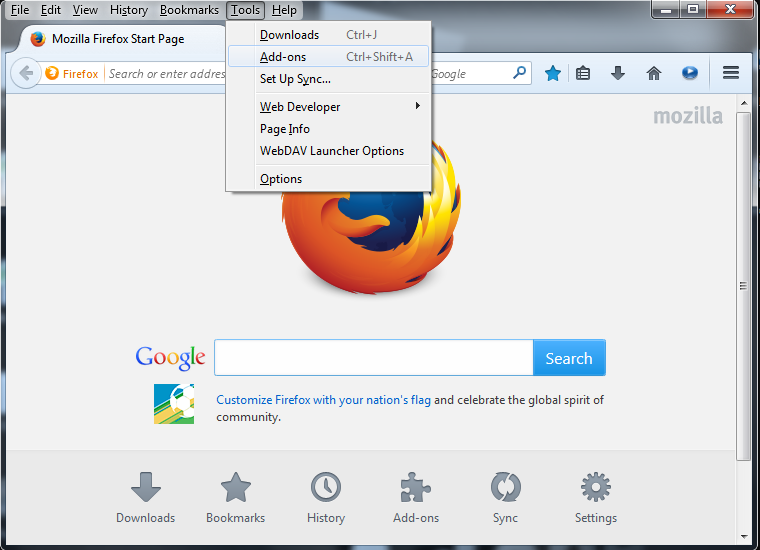
Task: Open the History menu in menu bar
Action: pyautogui.click(x=128, y=10)
